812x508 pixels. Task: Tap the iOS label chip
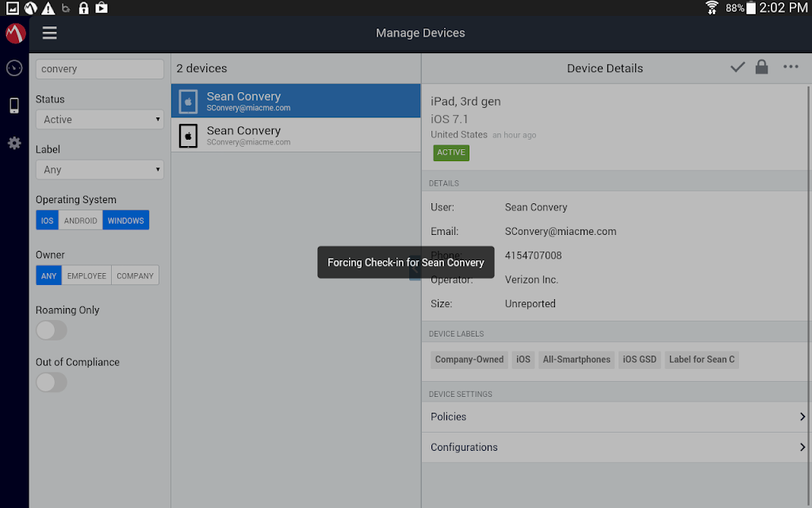[523, 360]
